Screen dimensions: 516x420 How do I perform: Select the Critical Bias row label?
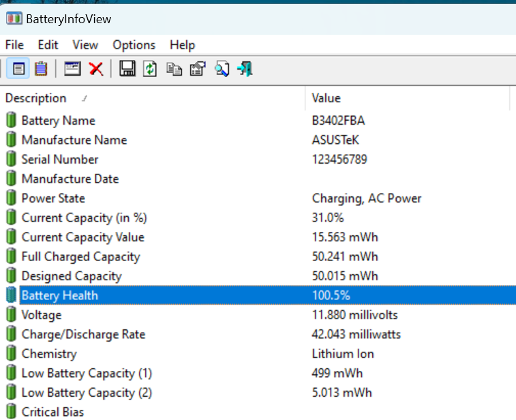pyautogui.click(x=52, y=412)
